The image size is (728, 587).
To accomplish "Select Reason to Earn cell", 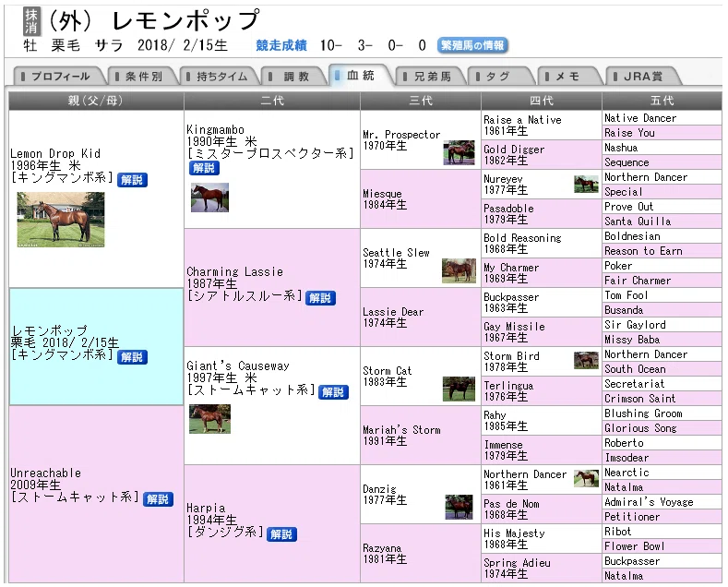I will click(x=662, y=251).
